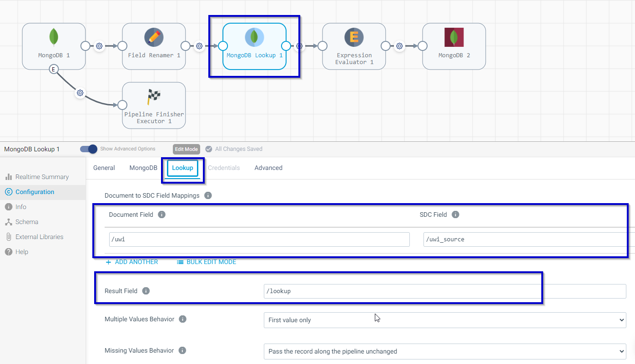This screenshot has width=635, height=364.
Task: Click info icon next to Result Field
Action: 146,291
